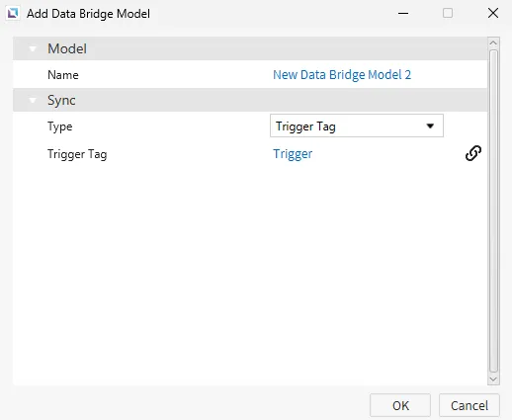Click the scrollbar up arrow

click(493, 42)
